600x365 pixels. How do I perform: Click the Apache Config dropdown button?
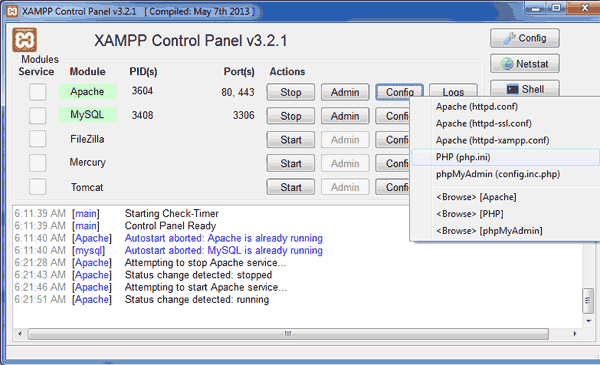pyautogui.click(x=399, y=92)
